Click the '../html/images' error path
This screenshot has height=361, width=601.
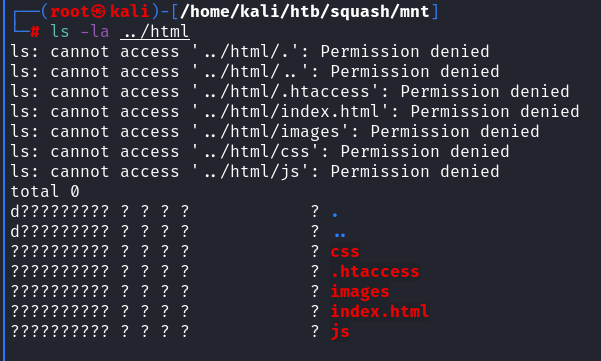[272, 131]
